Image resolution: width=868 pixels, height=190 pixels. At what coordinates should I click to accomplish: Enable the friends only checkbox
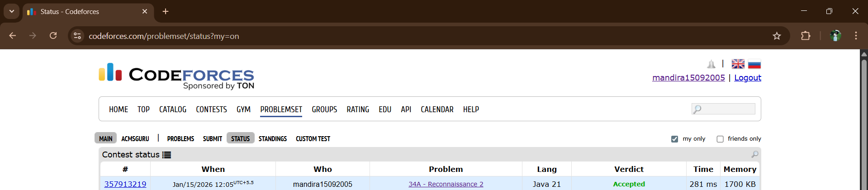[x=720, y=139]
